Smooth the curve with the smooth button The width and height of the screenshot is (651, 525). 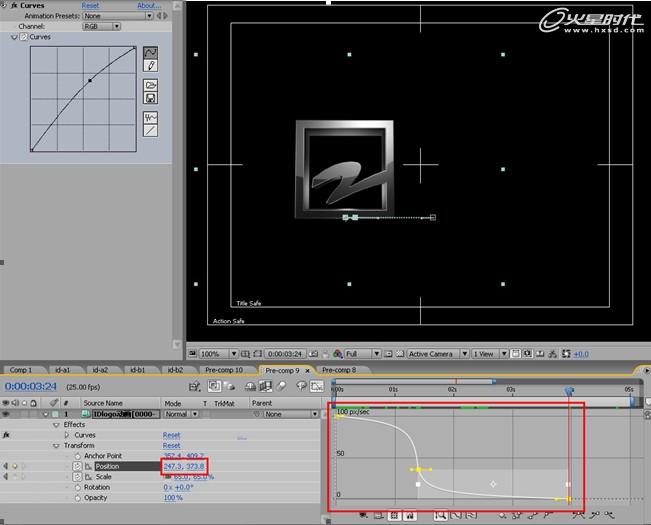tap(150, 117)
